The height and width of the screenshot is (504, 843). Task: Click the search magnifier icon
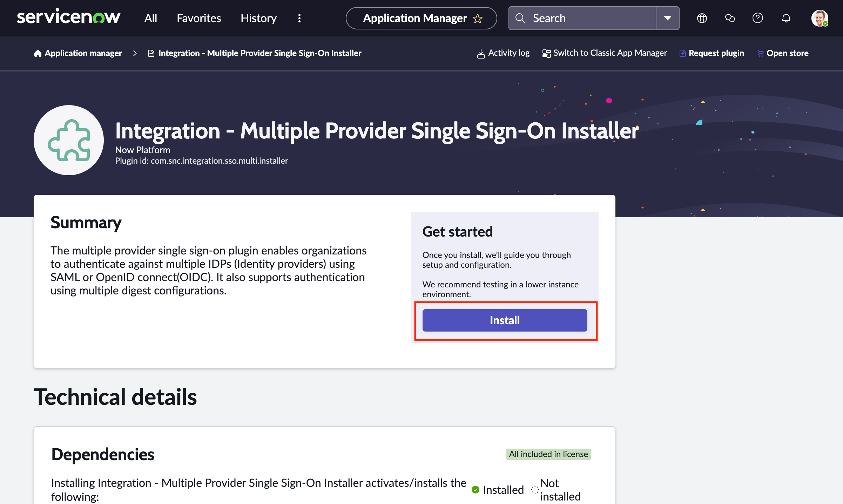pyautogui.click(x=520, y=18)
